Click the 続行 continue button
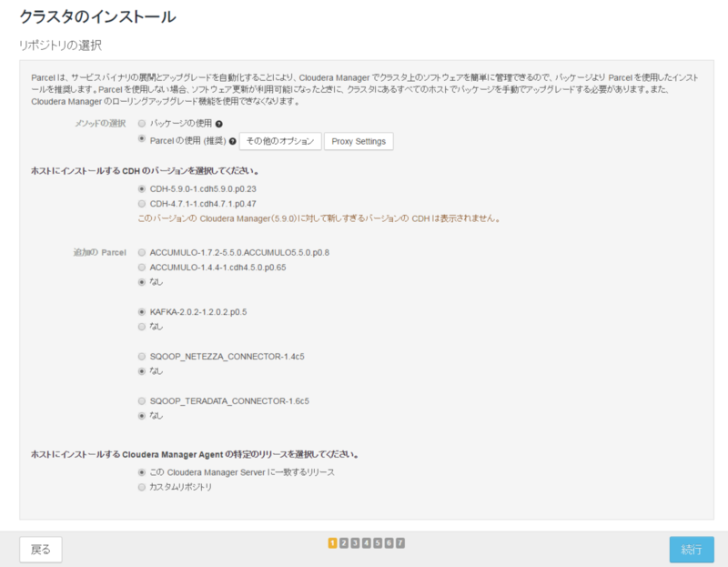The height and width of the screenshot is (567, 728). 692,550
